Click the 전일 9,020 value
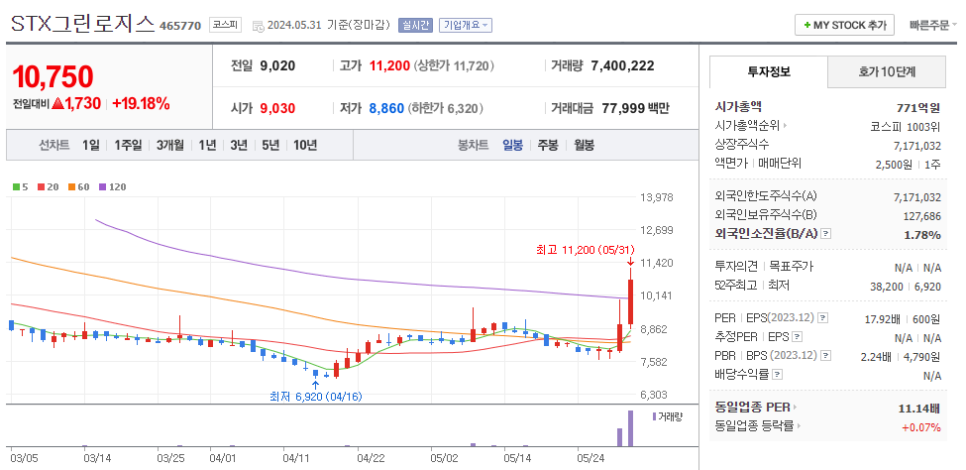966x470 pixels. coord(277,66)
